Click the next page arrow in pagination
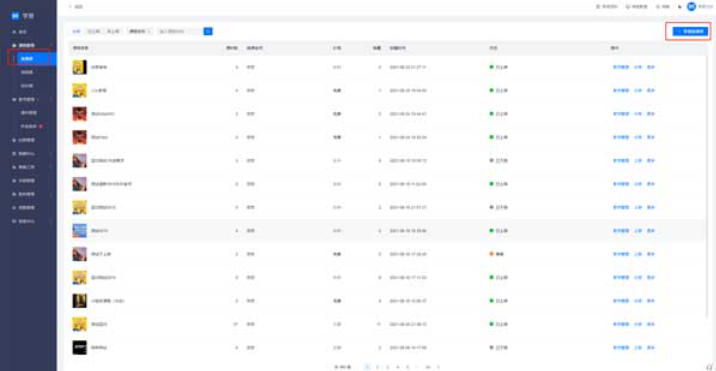 coord(438,367)
